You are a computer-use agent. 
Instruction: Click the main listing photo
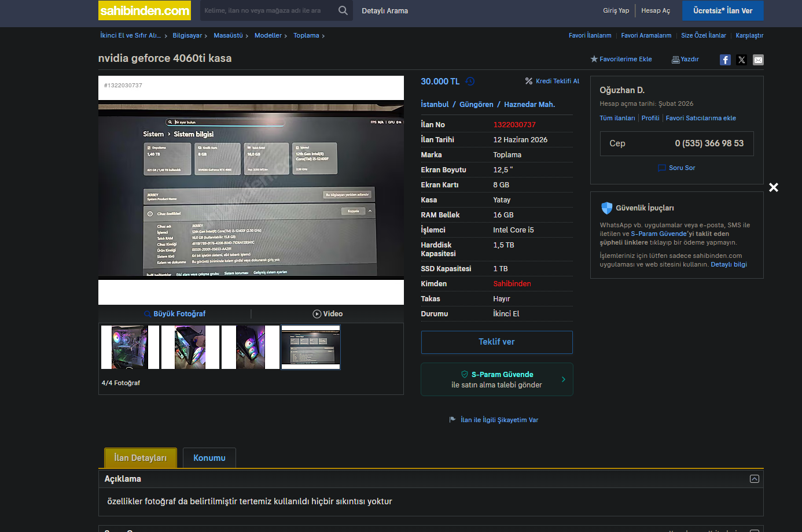251,190
